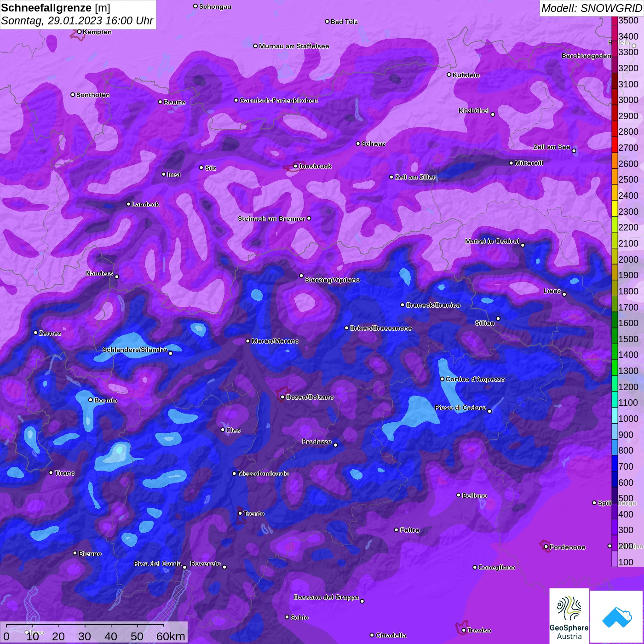Click the Kitzbühel label
644x644 pixels.
(474, 110)
